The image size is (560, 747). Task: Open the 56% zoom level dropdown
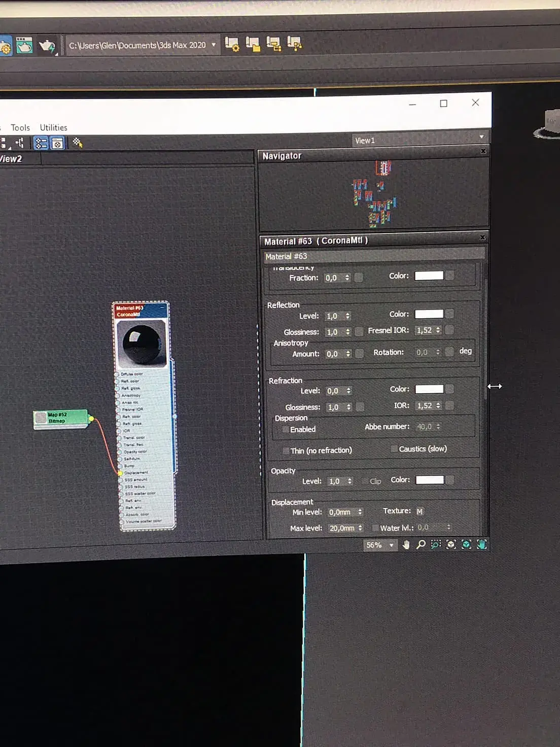(391, 545)
